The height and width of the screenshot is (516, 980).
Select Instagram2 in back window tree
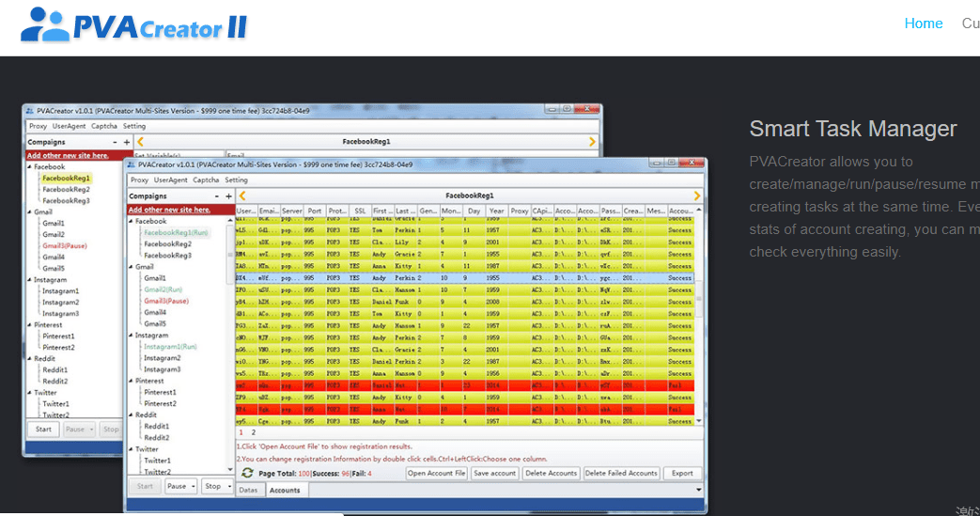pos(61,303)
